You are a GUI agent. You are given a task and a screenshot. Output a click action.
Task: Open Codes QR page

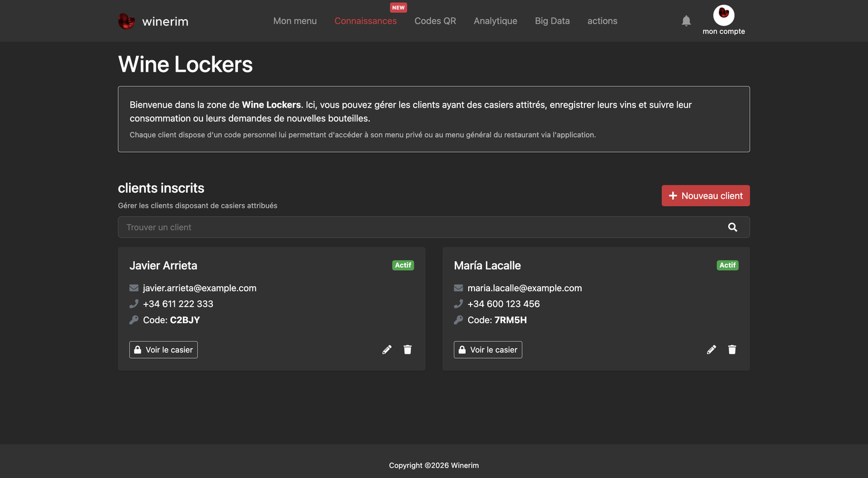coord(435,21)
